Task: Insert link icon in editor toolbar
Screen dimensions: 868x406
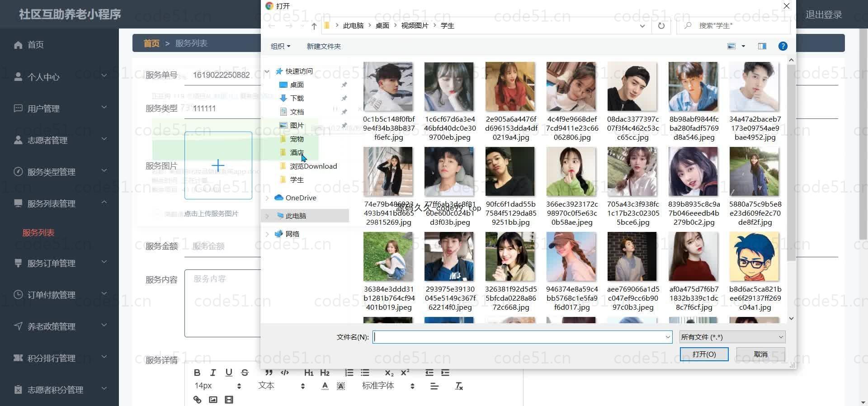Action: [197, 400]
